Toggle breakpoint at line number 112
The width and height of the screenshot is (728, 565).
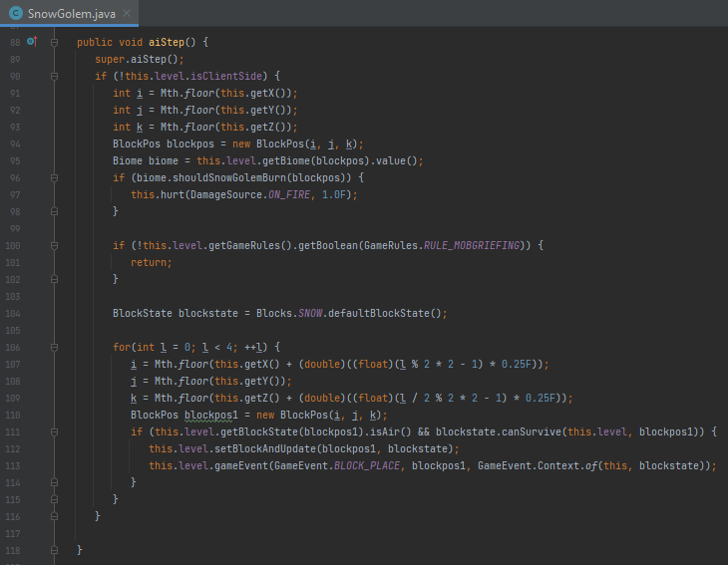click(15, 448)
